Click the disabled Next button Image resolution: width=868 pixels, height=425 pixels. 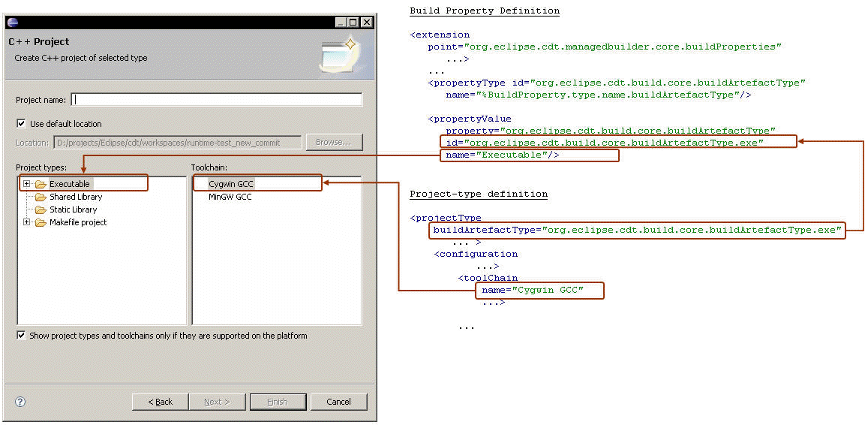[x=218, y=402]
